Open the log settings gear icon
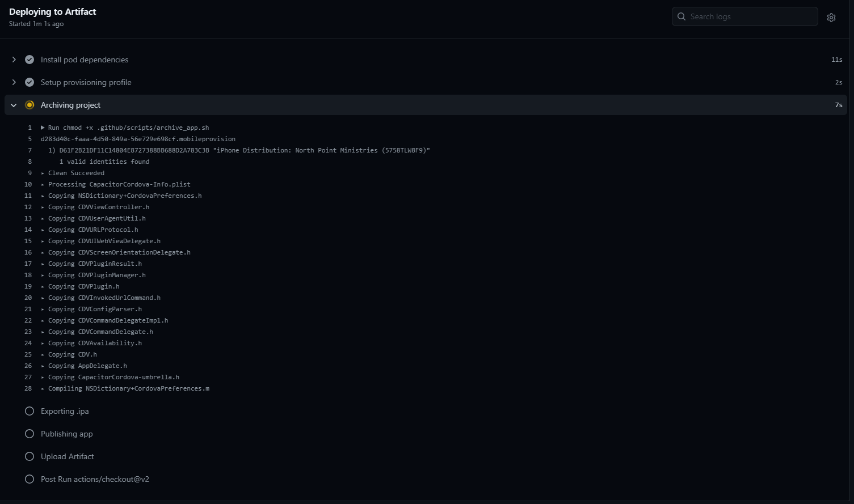Viewport: 854px width, 504px height. [831, 18]
